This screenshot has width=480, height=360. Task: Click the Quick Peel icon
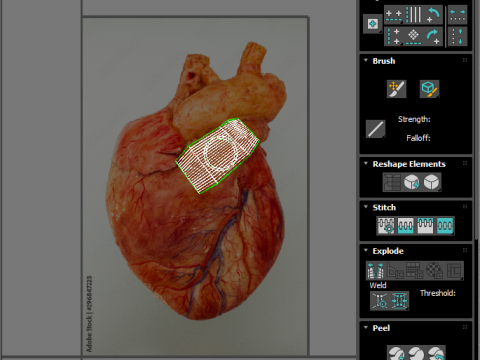click(396, 353)
